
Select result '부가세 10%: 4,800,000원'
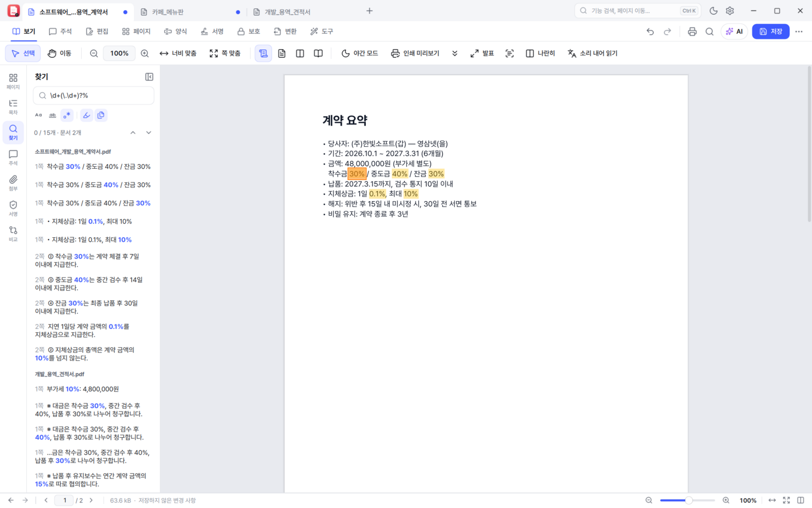93,389
